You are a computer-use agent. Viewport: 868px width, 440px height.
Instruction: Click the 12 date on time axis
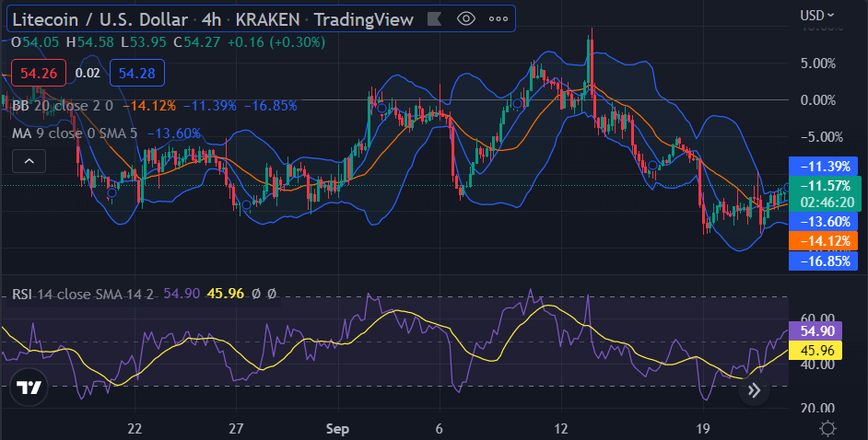pyautogui.click(x=561, y=428)
